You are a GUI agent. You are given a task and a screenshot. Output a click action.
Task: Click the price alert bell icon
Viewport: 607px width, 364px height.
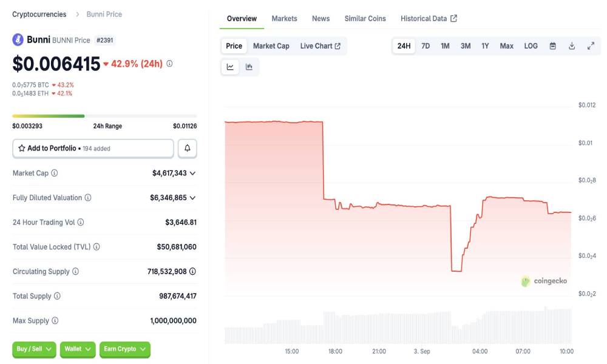pos(187,148)
